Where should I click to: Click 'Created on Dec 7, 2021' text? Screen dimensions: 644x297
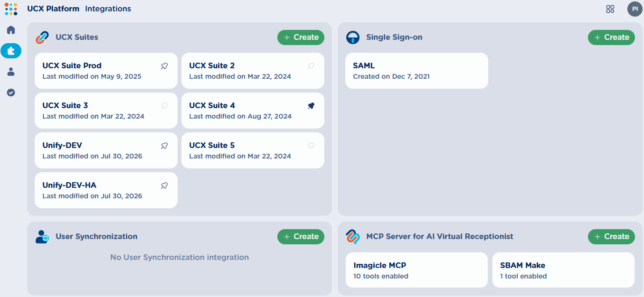tap(391, 76)
